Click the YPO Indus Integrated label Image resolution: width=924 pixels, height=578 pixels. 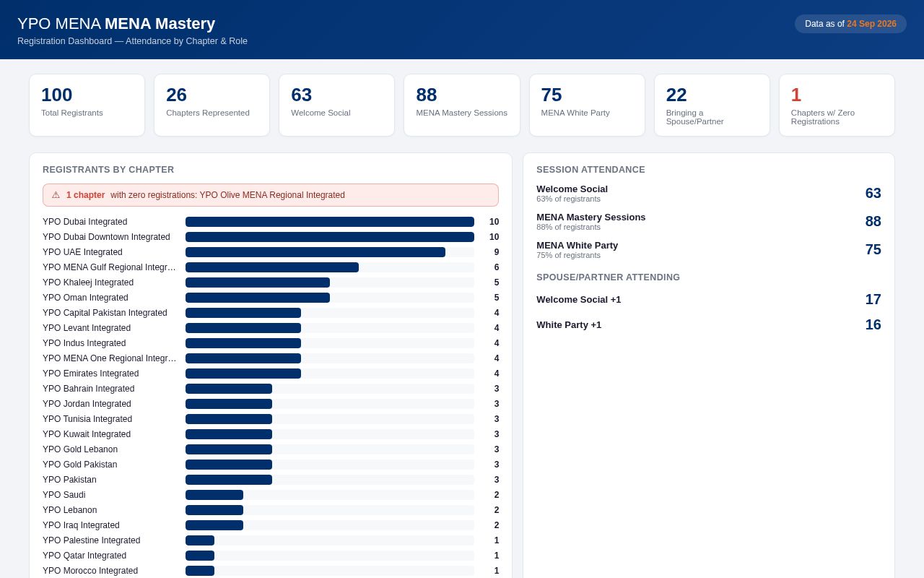(84, 343)
